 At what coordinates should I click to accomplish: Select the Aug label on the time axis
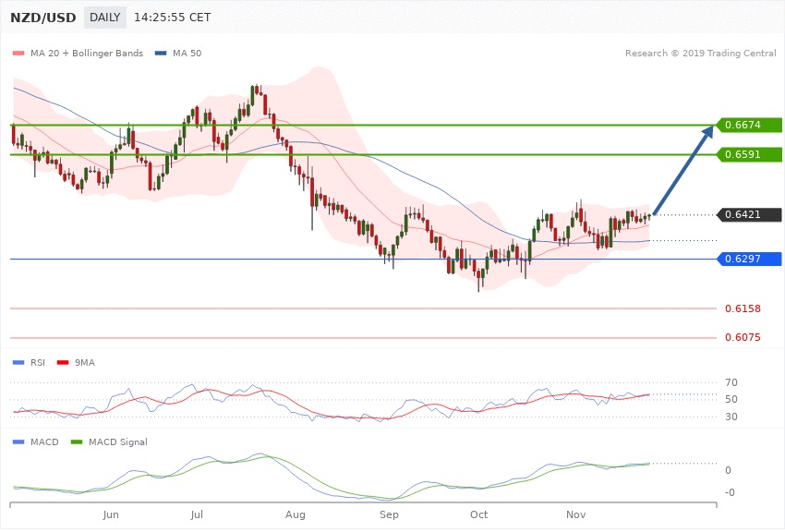(296, 514)
